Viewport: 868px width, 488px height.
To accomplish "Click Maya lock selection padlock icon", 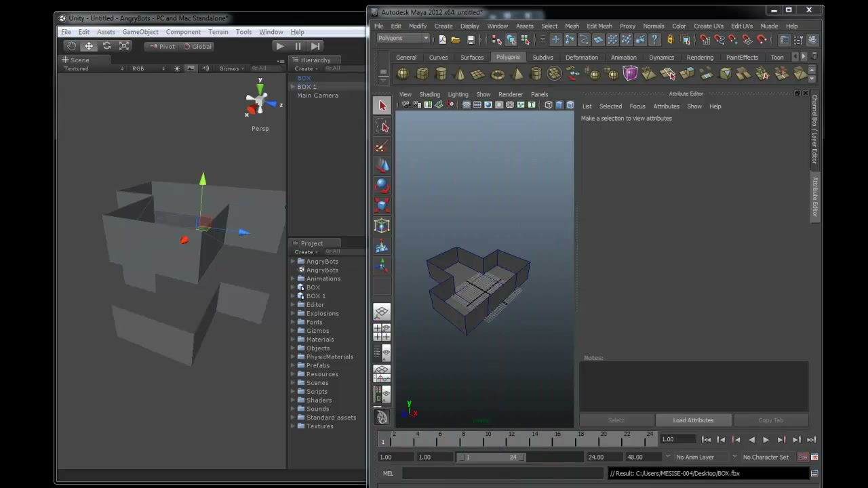I will [670, 40].
